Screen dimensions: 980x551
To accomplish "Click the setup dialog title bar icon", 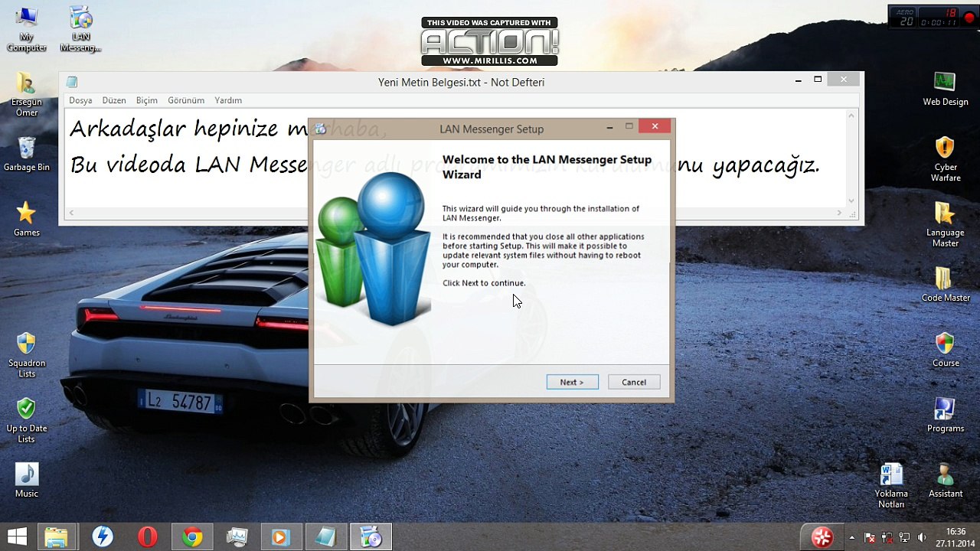I will click(x=320, y=129).
